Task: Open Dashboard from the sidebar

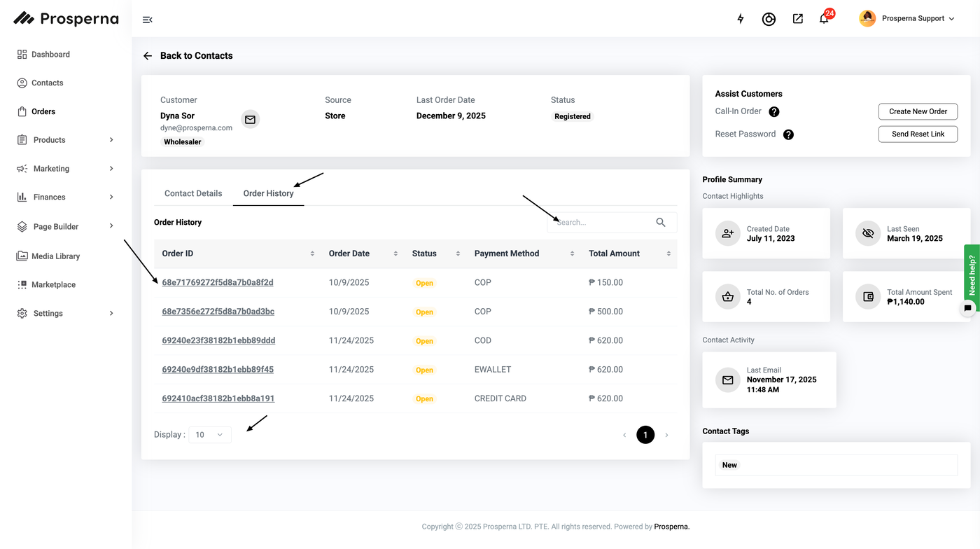Action: (x=50, y=55)
